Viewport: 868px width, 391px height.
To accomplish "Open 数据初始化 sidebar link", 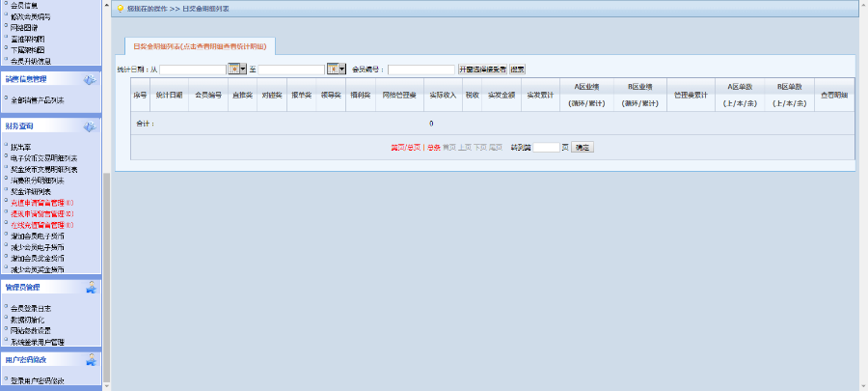I will [x=28, y=320].
